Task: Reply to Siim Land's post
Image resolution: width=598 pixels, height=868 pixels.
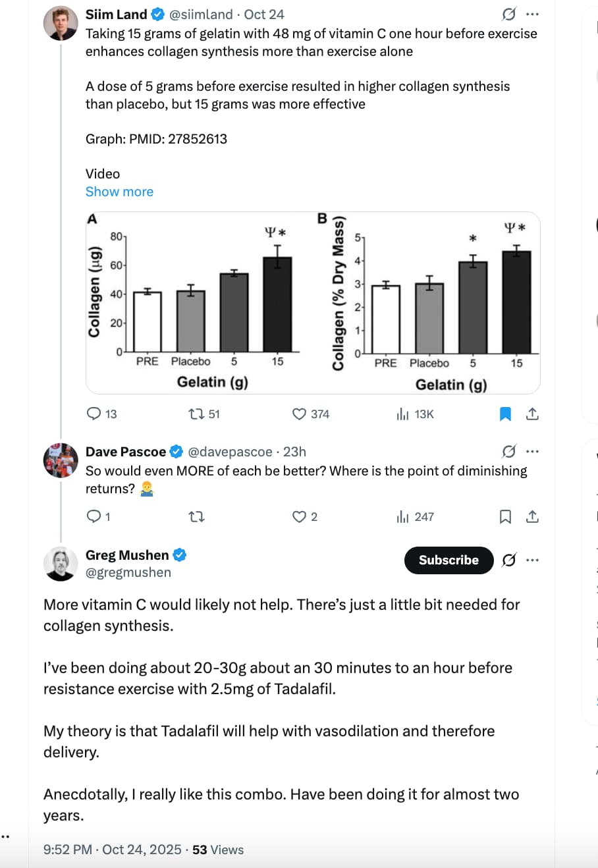Action: [95, 414]
